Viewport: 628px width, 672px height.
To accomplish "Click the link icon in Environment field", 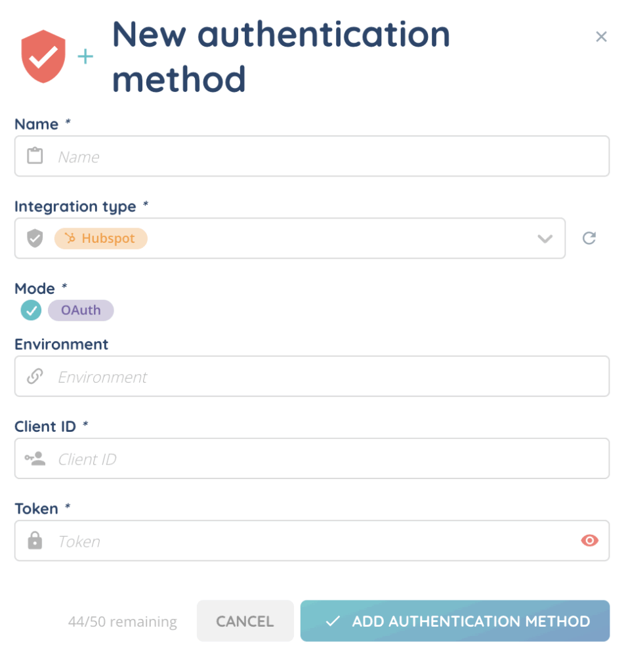I will [x=35, y=377].
